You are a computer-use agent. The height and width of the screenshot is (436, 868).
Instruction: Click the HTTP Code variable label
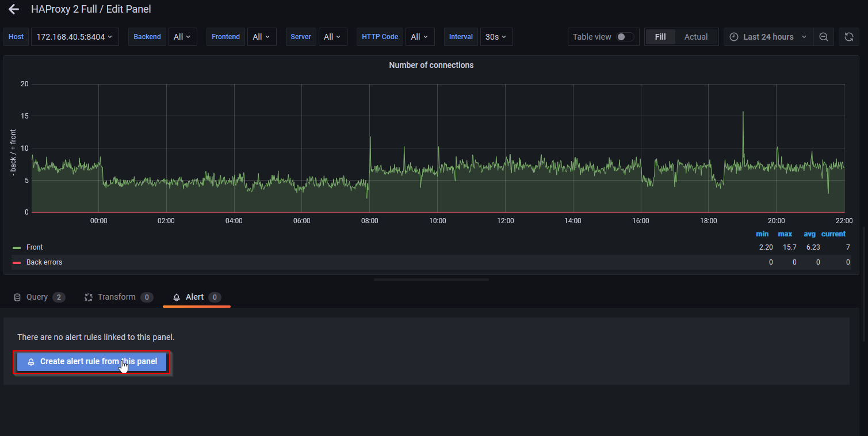pos(380,37)
